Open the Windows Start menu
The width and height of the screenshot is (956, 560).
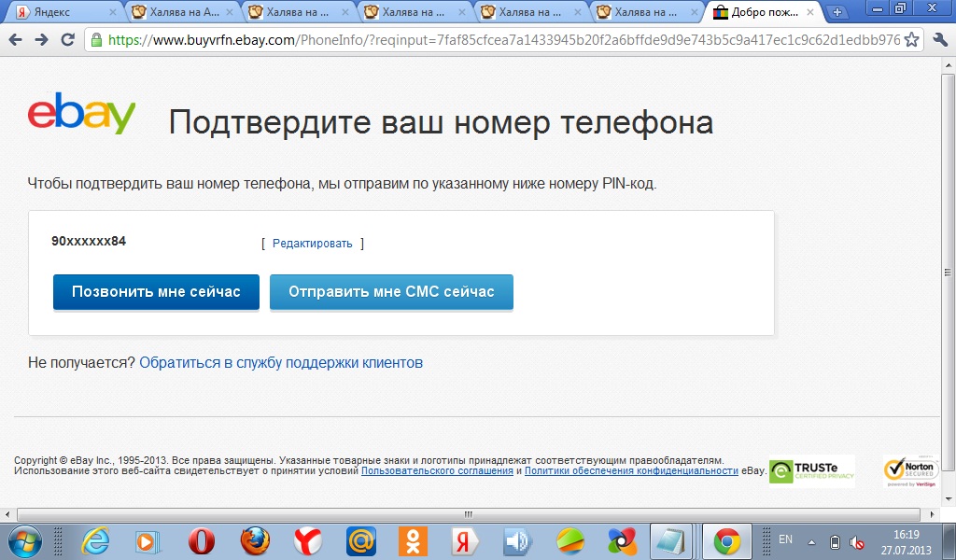[25, 540]
